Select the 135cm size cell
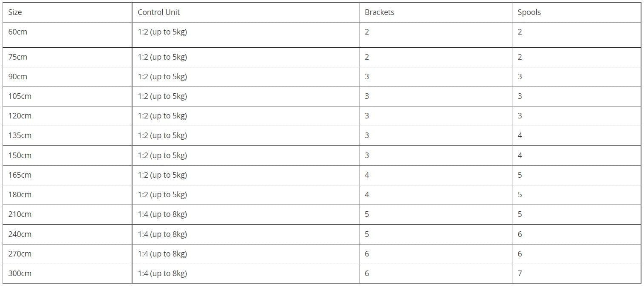 tap(20, 135)
